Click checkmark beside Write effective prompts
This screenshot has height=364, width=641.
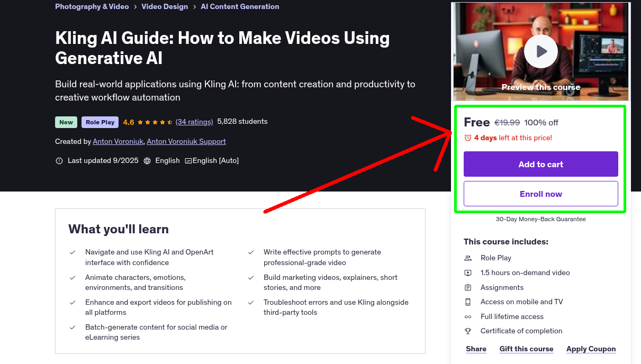[251, 252]
